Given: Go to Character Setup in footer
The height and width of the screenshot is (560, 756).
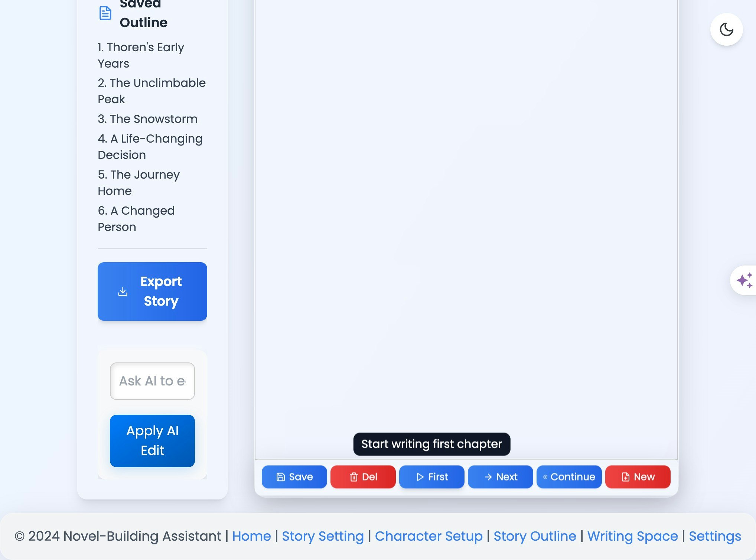Looking at the screenshot, I should point(428,536).
